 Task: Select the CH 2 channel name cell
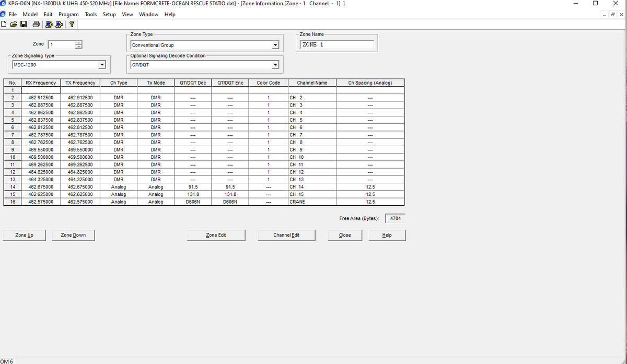click(312, 98)
